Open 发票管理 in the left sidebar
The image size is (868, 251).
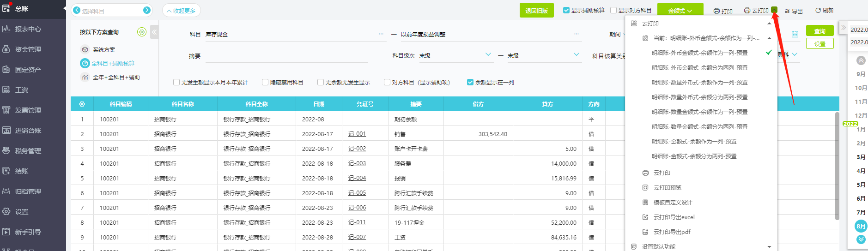tap(28, 110)
